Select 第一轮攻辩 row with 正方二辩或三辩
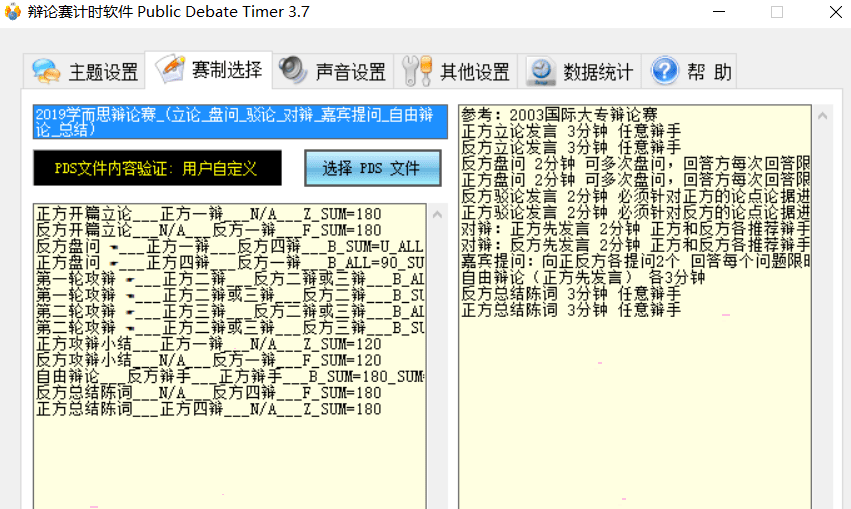Viewport: 851px width, 509px height. click(230, 295)
